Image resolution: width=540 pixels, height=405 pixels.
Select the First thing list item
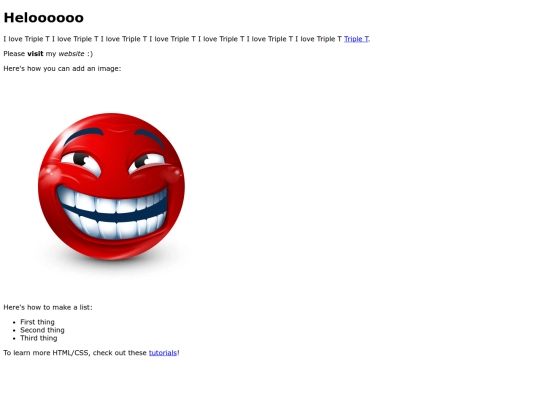point(37,322)
